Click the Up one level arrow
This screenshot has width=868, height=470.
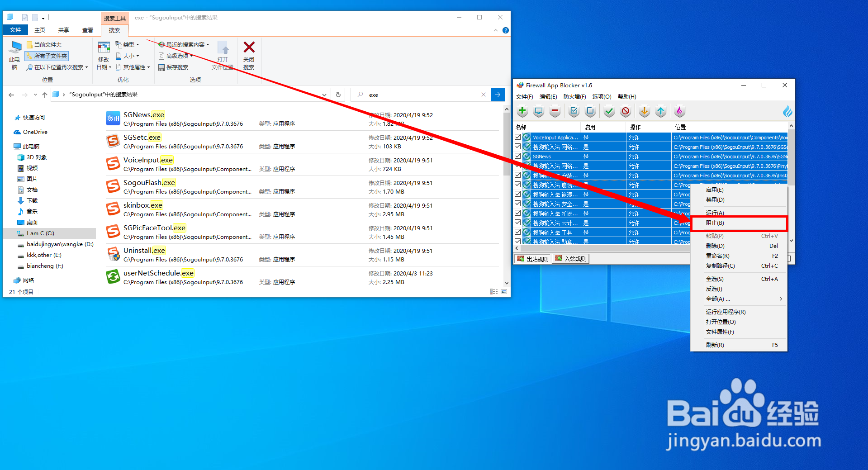[x=44, y=95]
